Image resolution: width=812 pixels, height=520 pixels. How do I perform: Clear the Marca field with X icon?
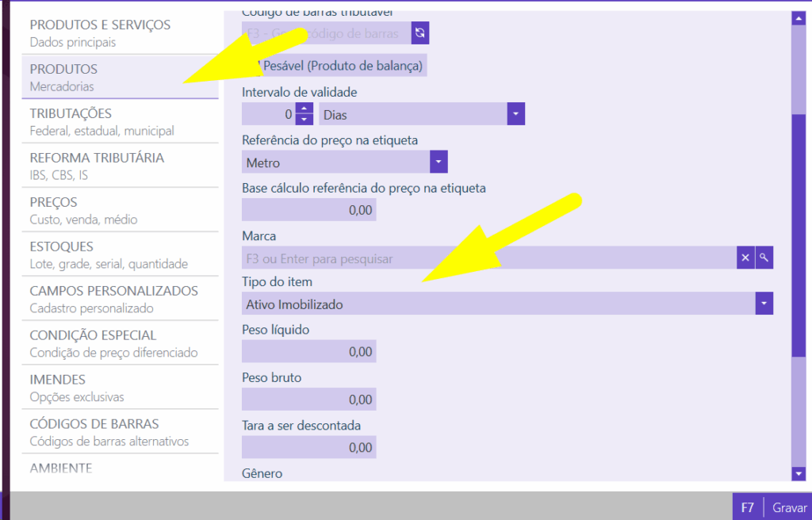coord(745,258)
